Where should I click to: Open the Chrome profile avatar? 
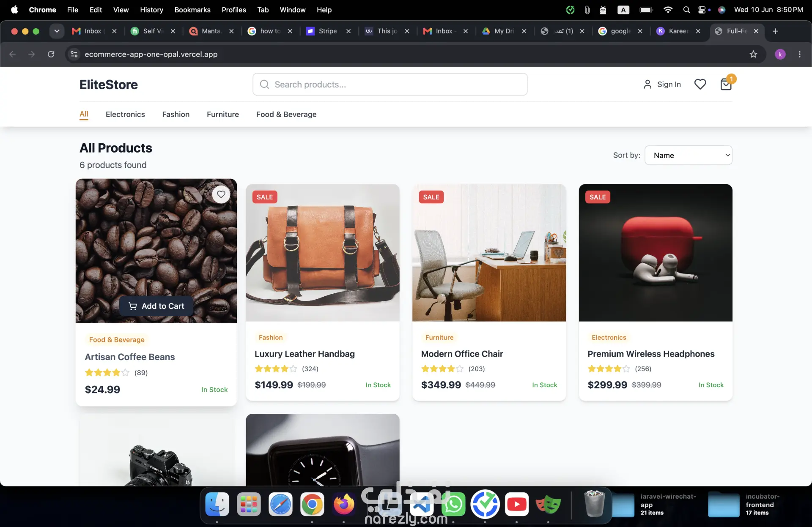pyautogui.click(x=780, y=54)
